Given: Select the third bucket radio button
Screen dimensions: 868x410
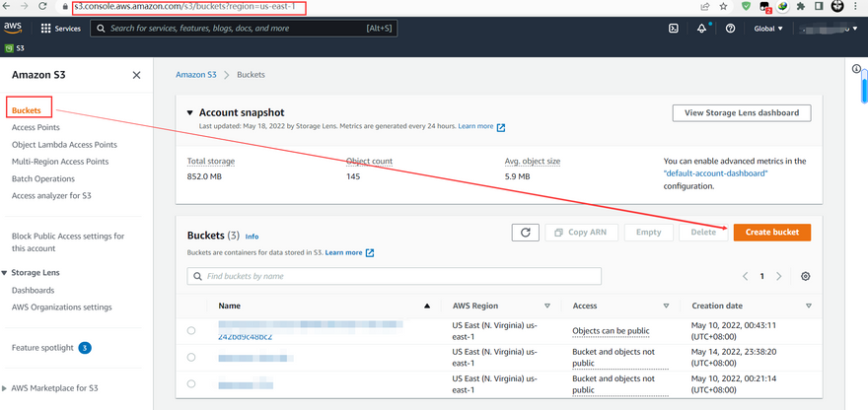Looking at the screenshot, I should [x=191, y=383].
